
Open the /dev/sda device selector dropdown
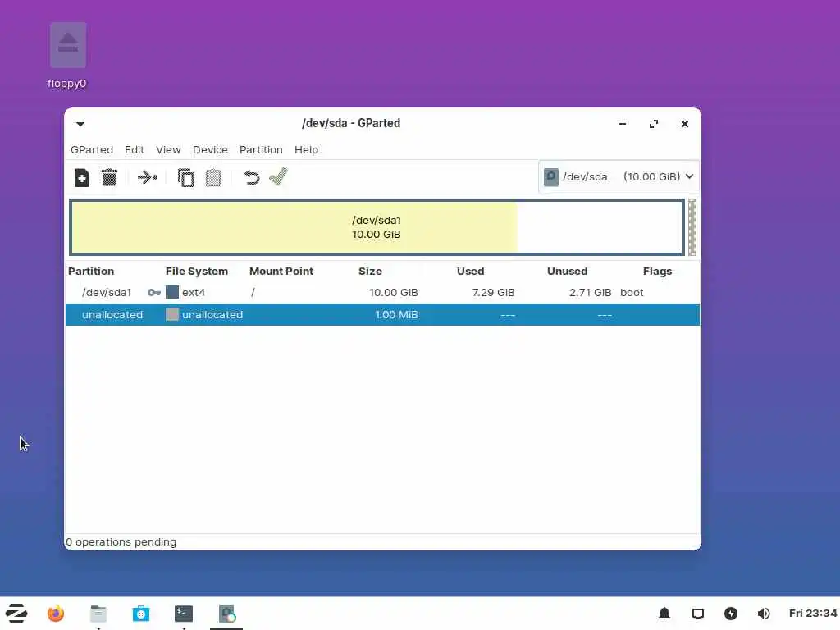619,177
